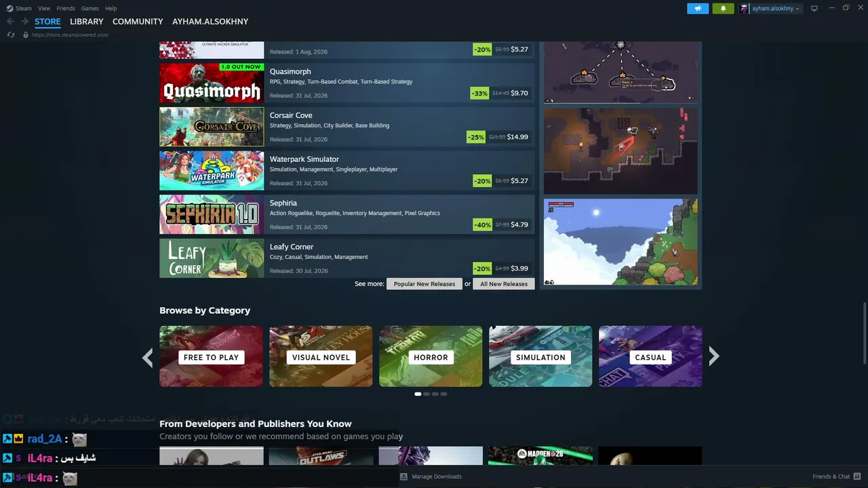Screen dimensions: 868x488
Task: Browse the FREE TO PLAY category
Action: (x=211, y=357)
